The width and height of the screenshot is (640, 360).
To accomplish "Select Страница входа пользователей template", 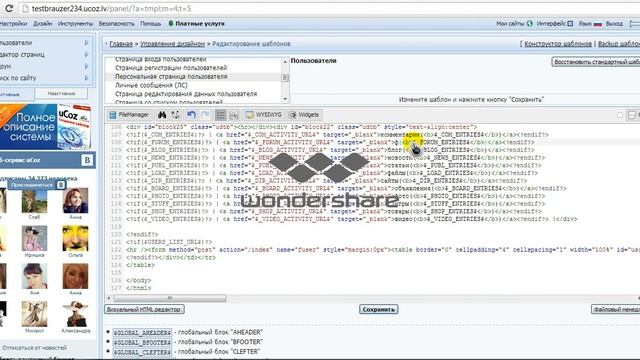I will point(161,60).
